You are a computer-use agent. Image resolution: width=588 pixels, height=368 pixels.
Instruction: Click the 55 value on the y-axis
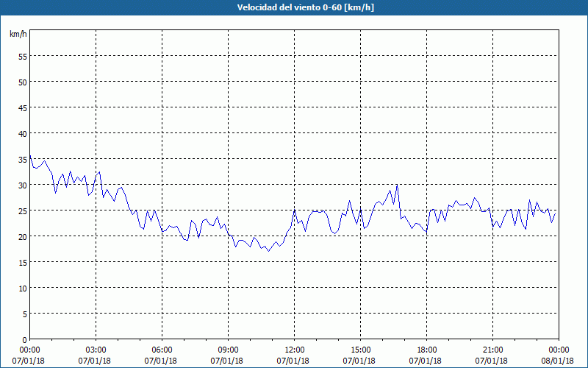23,57
